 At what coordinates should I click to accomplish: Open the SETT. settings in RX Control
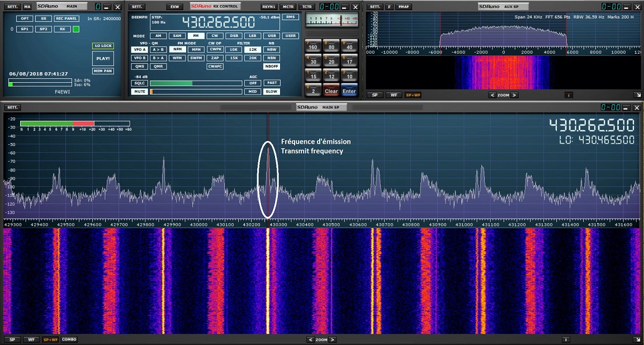pos(136,7)
